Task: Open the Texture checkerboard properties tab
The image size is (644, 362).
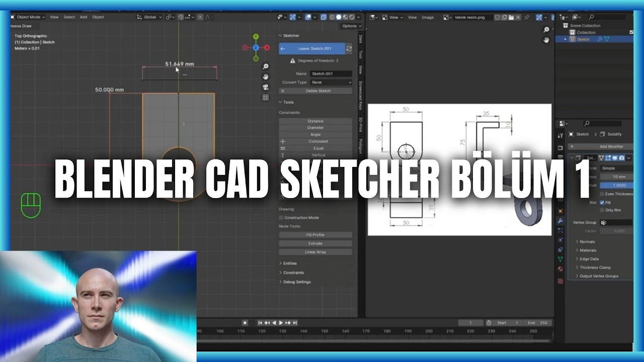Action: coord(560,280)
